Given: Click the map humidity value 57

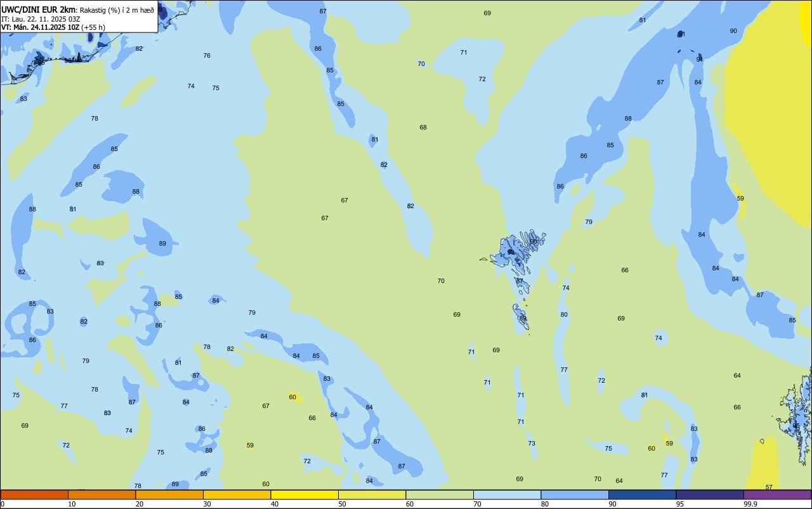Looking at the screenshot, I should [x=769, y=487].
